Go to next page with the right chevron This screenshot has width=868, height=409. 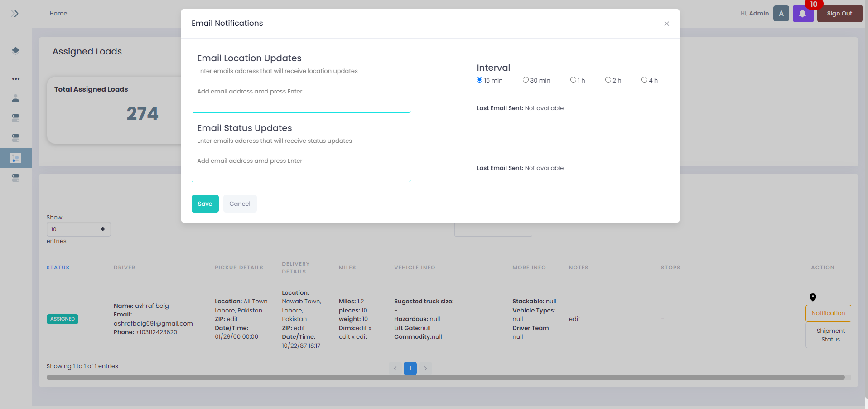(x=425, y=368)
